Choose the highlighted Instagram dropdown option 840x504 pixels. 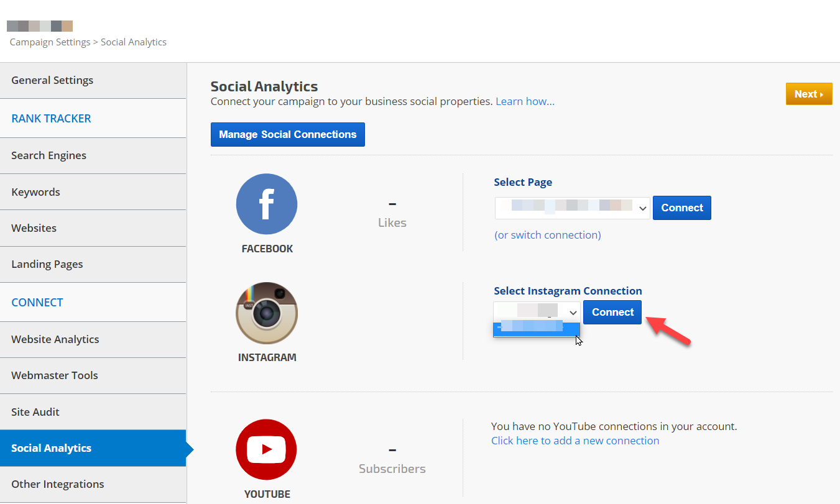click(536, 328)
